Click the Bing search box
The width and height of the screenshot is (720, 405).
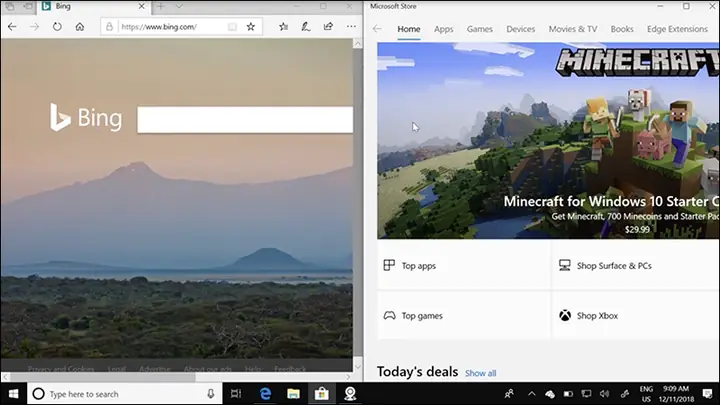(245, 120)
